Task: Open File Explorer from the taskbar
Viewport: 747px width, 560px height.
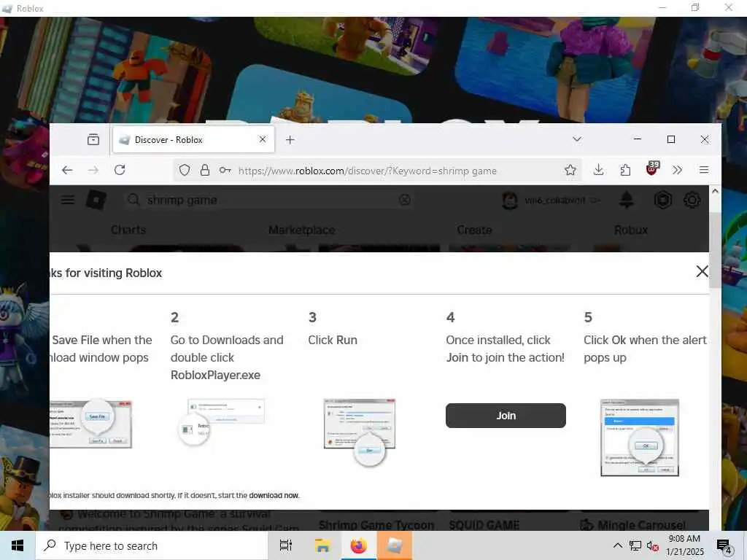Action: point(322,545)
